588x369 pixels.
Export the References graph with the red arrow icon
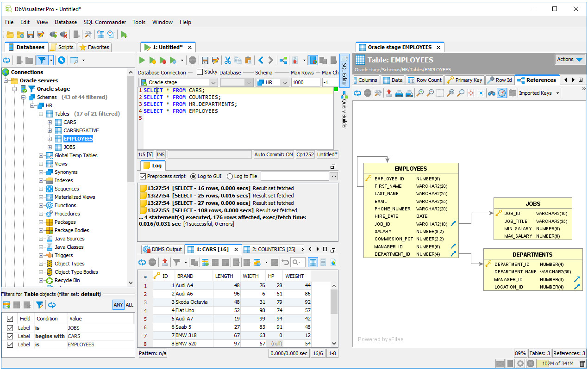[x=388, y=93]
